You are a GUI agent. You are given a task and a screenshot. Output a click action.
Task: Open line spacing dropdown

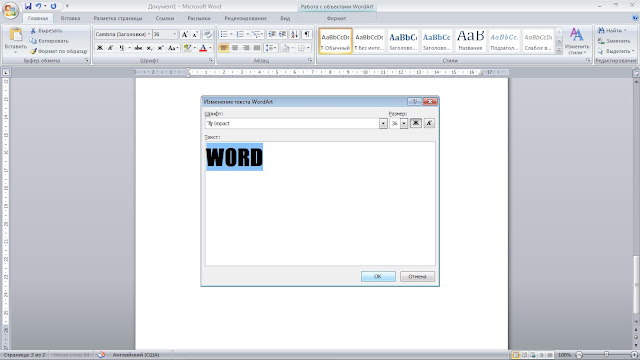pyautogui.click(x=271, y=48)
